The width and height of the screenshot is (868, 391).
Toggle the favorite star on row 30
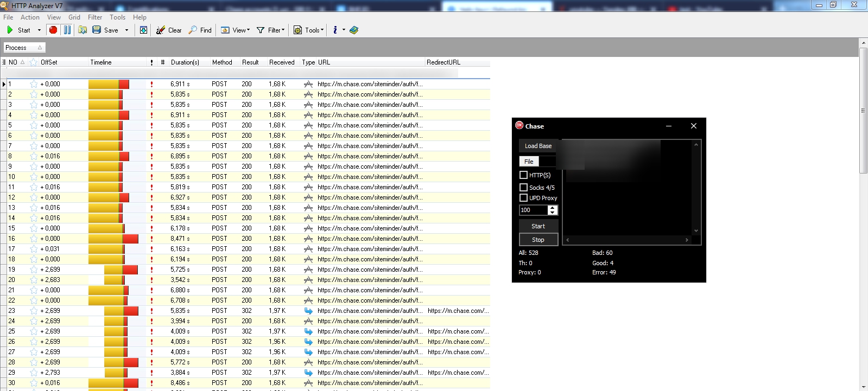coord(34,383)
